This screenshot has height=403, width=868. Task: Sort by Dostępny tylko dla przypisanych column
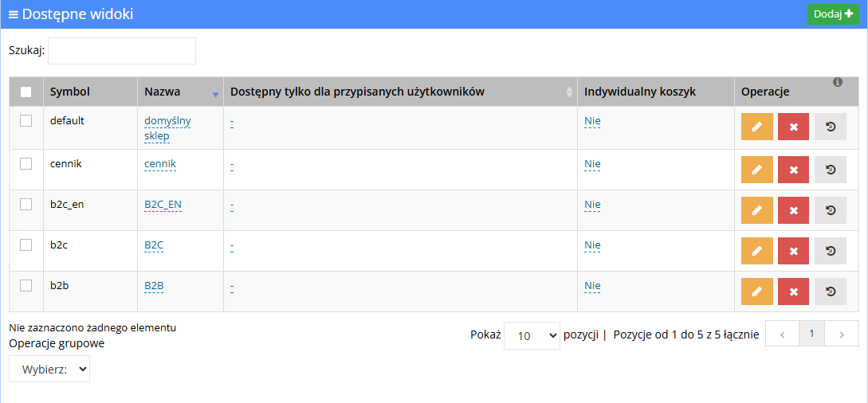[569, 92]
